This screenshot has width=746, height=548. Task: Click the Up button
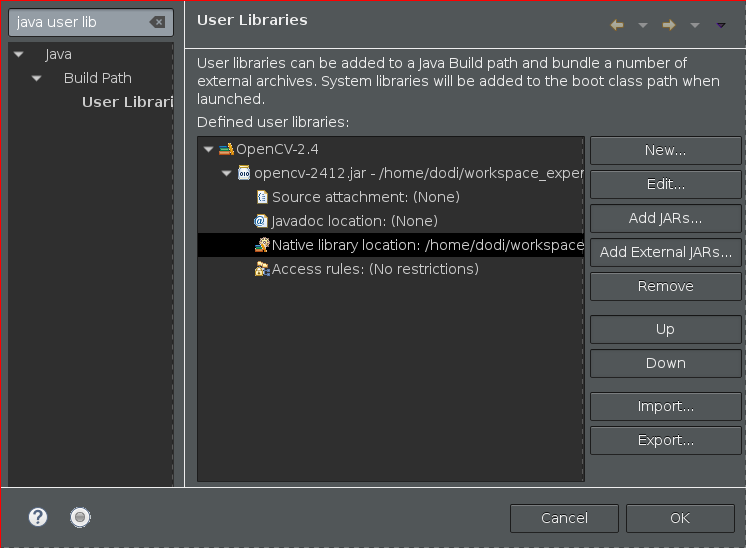[666, 329]
